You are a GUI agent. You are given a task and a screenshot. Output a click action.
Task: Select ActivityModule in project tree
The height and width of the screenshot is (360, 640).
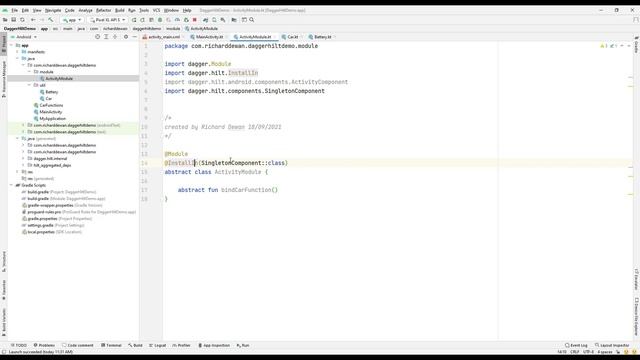59,78
